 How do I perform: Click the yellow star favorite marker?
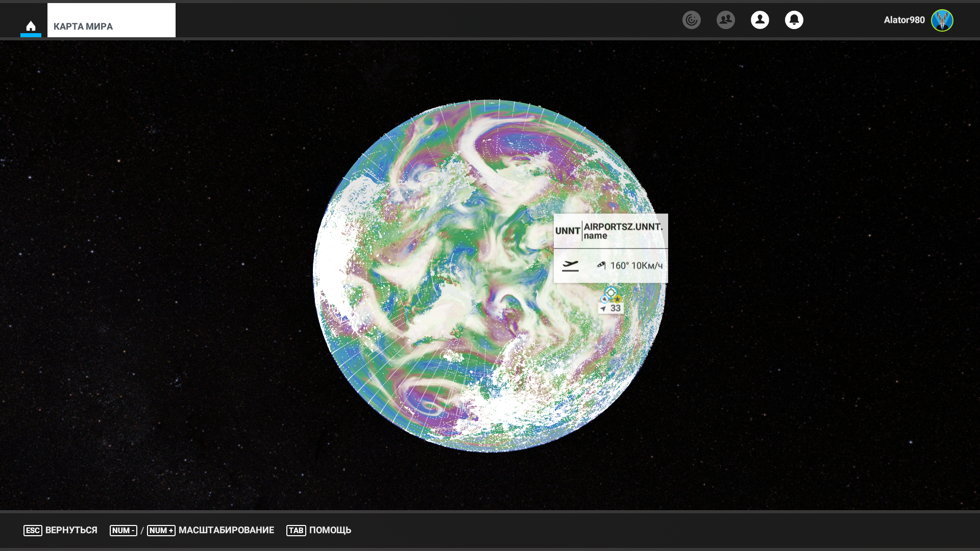click(618, 299)
